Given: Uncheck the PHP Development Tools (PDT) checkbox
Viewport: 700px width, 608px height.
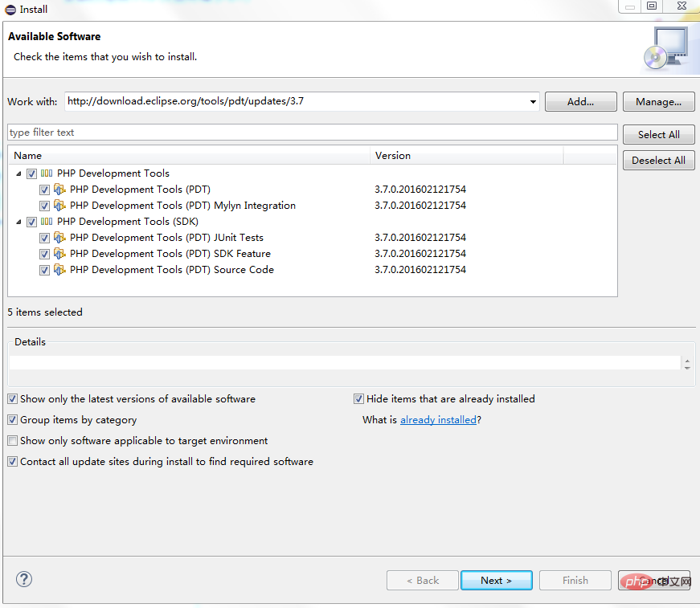Looking at the screenshot, I should click(44, 190).
